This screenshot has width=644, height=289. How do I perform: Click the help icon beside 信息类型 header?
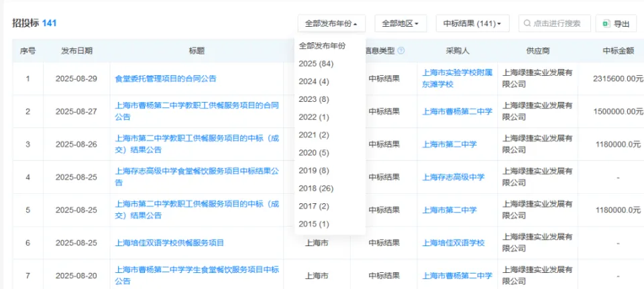coord(401,50)
